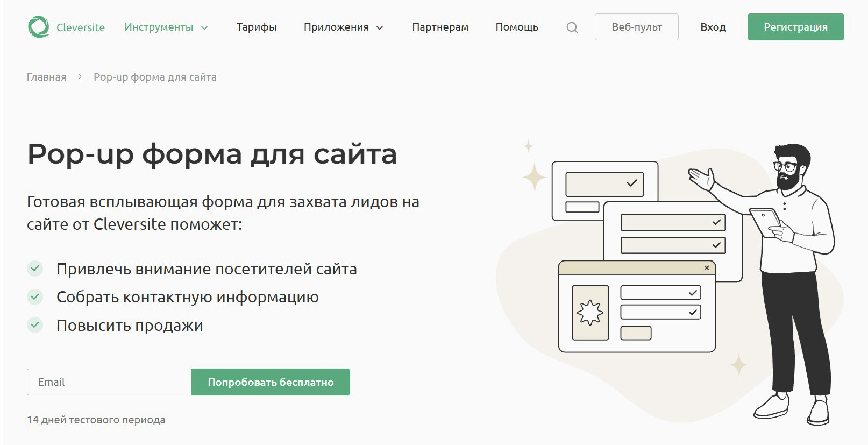Click the star badge icon in illustration
Image resolution: width=868 pixels, height=445 pixels.
pos(590,313)
